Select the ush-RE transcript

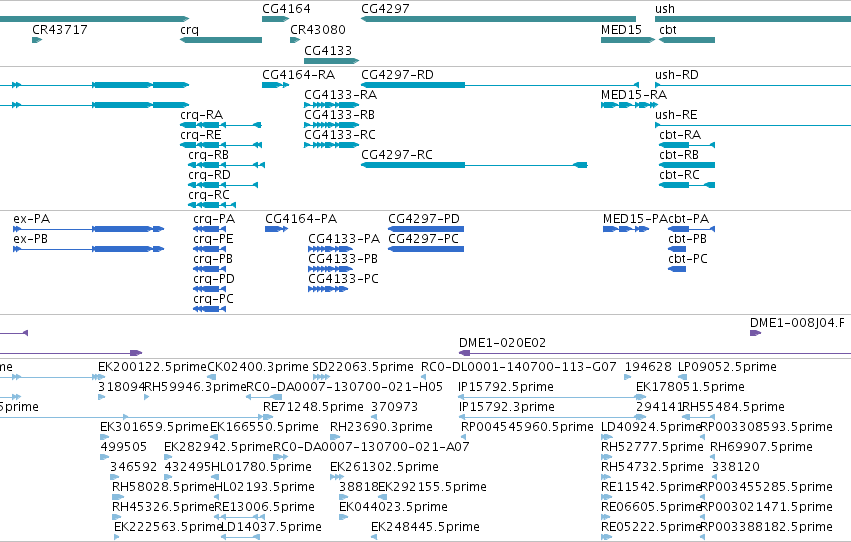pos(753,125)
